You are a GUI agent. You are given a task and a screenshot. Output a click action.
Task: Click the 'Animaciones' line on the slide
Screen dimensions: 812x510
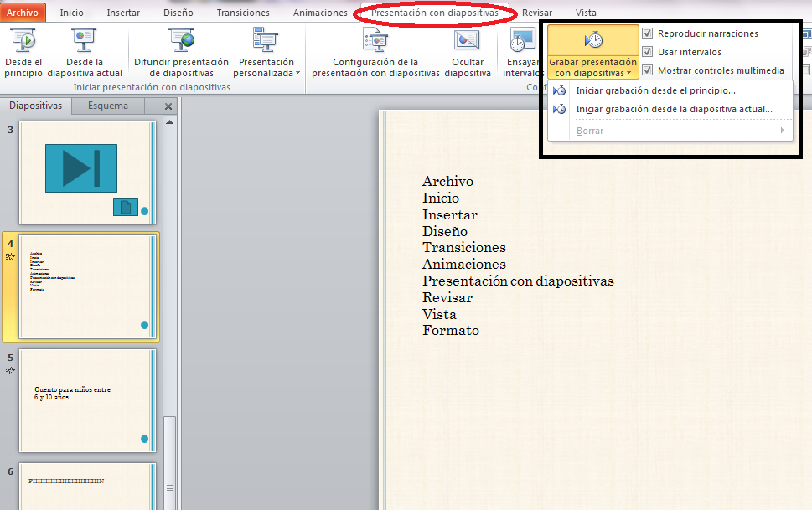point(464,264)
